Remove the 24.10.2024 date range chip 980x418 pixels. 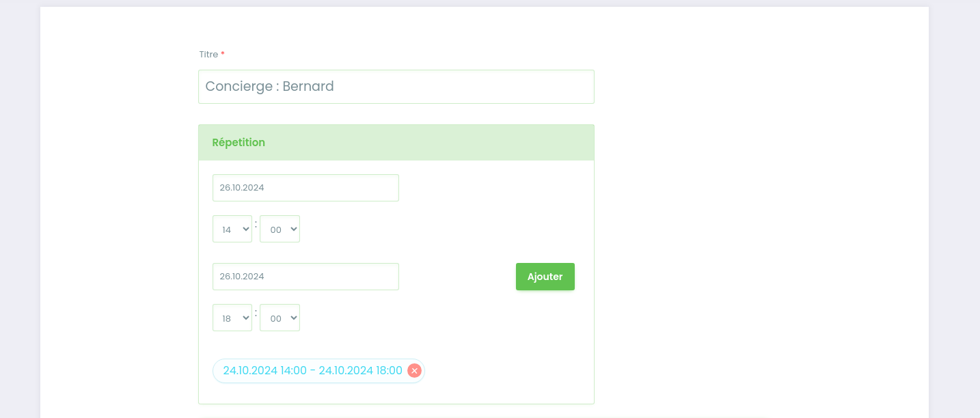pyautogui.click(x=414, y=371)
